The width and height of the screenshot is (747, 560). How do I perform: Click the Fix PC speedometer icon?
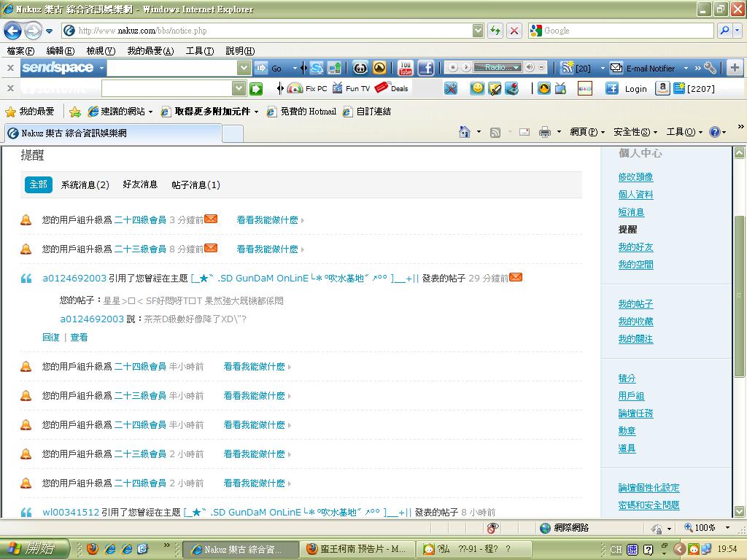tap(295, 88)
